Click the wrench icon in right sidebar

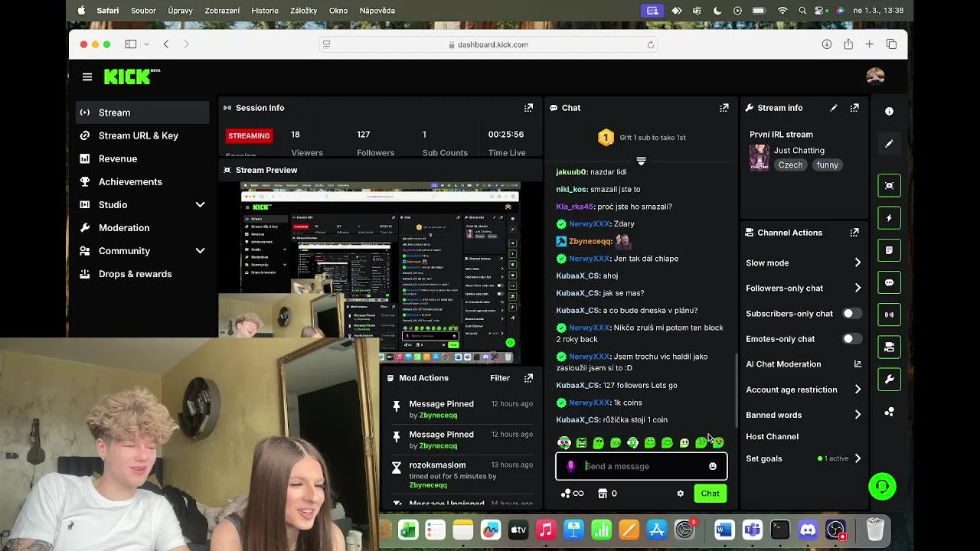pos(889,379)
